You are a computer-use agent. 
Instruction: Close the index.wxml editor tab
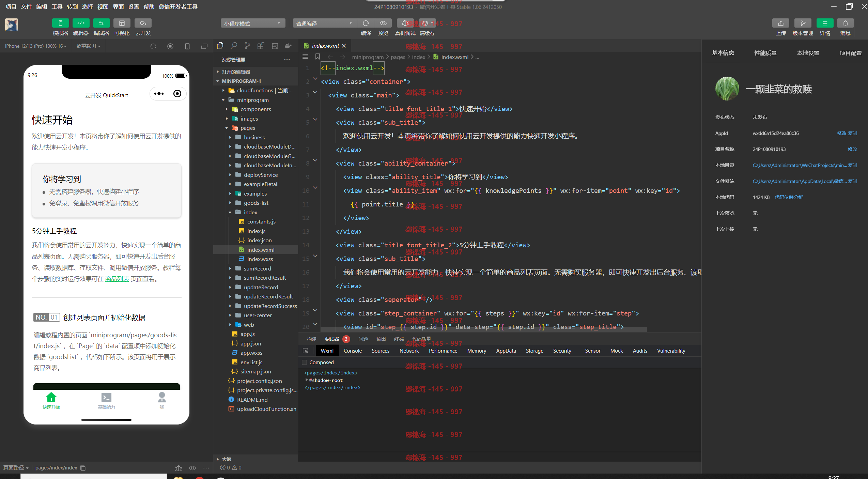click(344, 46)
